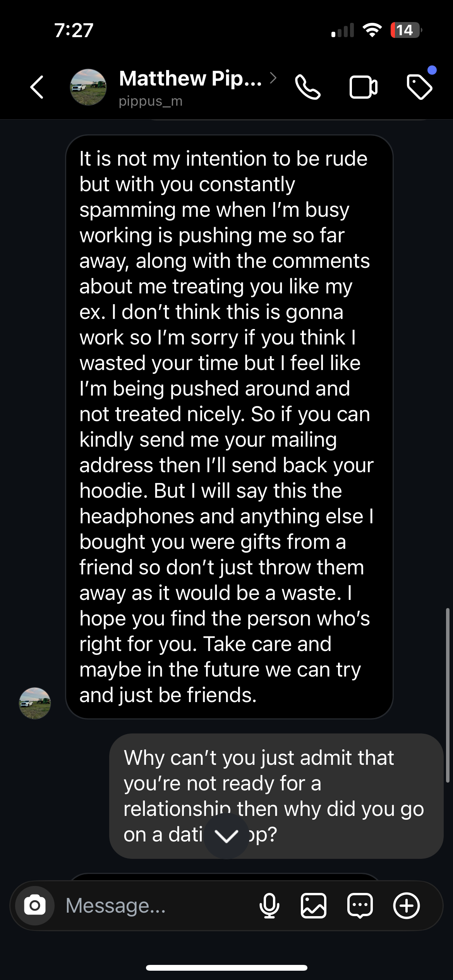Viewport: 453px width, 980px height.
Task: Tap the home indicator bar at bottom
Action: click(x=226, y=968)
